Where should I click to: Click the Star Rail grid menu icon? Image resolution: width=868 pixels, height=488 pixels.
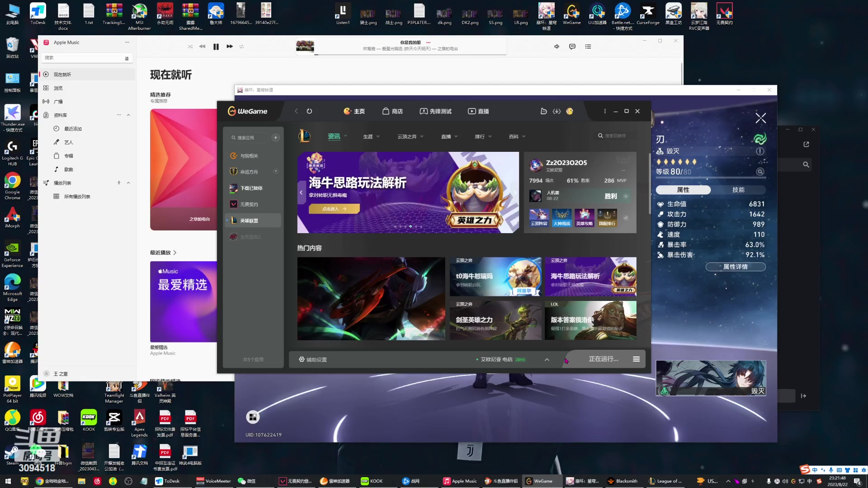pos(253,417)
